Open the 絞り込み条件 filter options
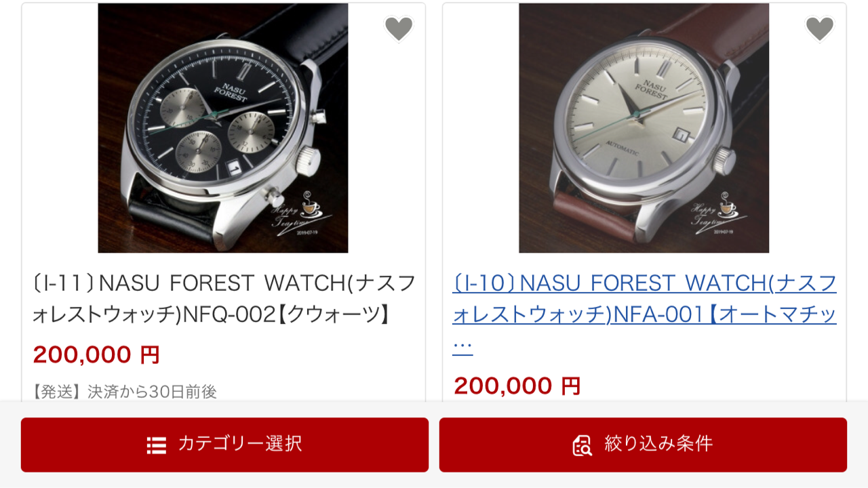 [x=643, y=445]
